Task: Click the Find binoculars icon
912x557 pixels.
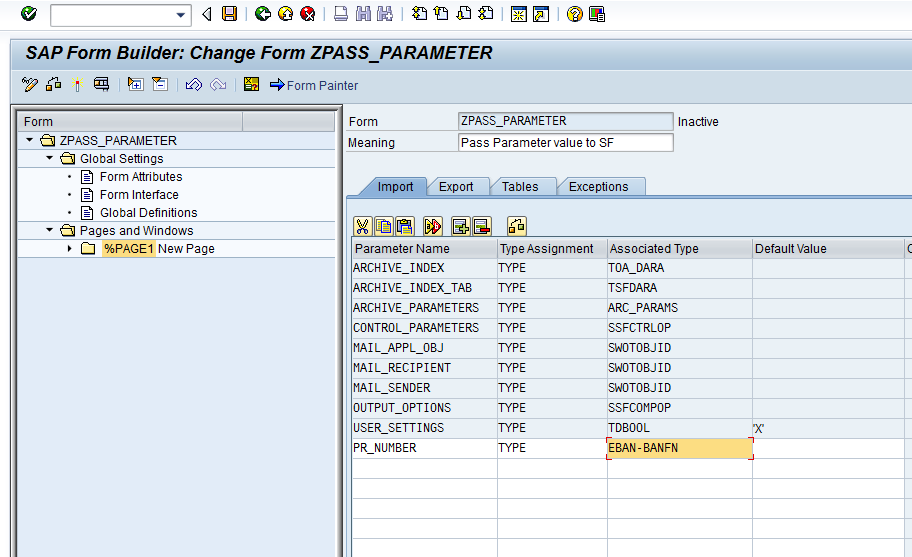Action: coord(363,13)
